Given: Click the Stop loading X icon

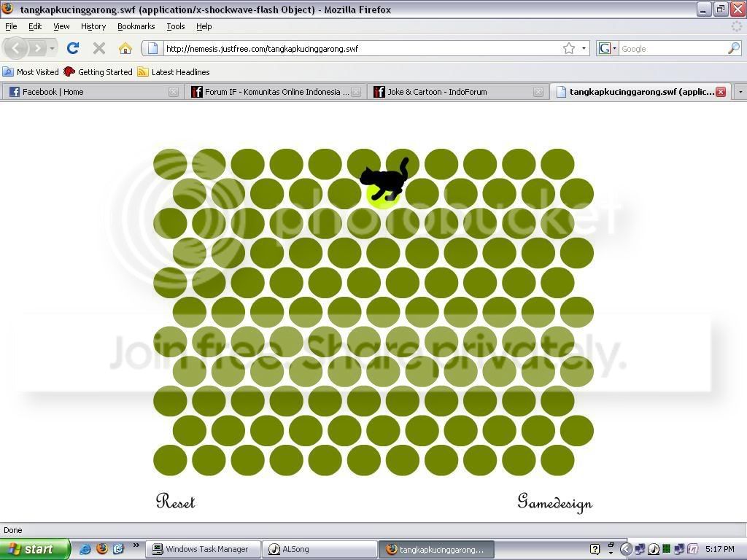Looking at the screenshot, I should [99, 48].
